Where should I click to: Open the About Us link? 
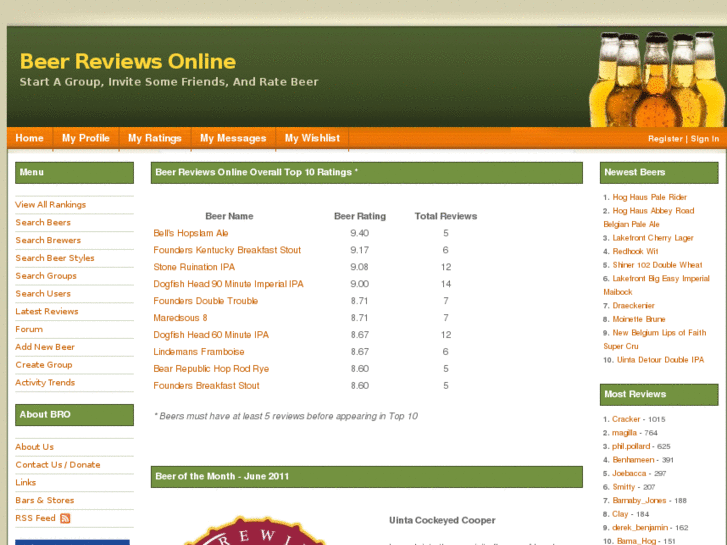coord(34,447)
